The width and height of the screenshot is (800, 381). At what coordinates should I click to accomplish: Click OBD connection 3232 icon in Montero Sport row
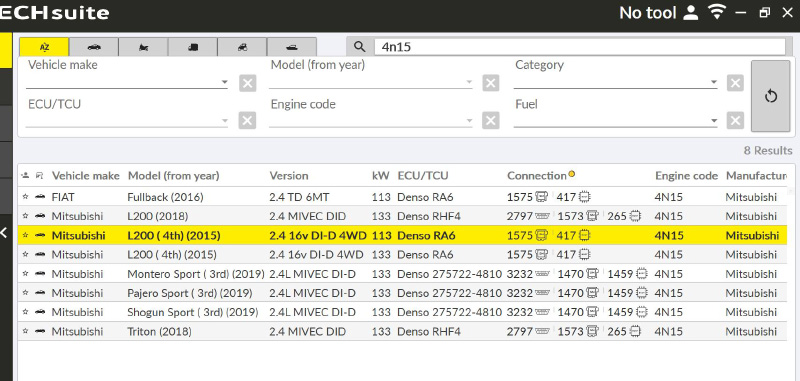(x=542, y=274)
